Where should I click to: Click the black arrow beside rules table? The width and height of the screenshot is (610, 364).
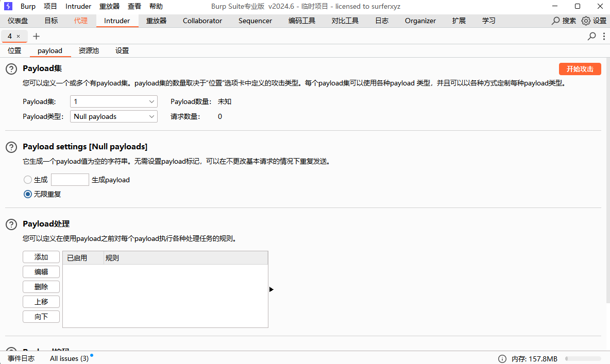pos(272,289)
